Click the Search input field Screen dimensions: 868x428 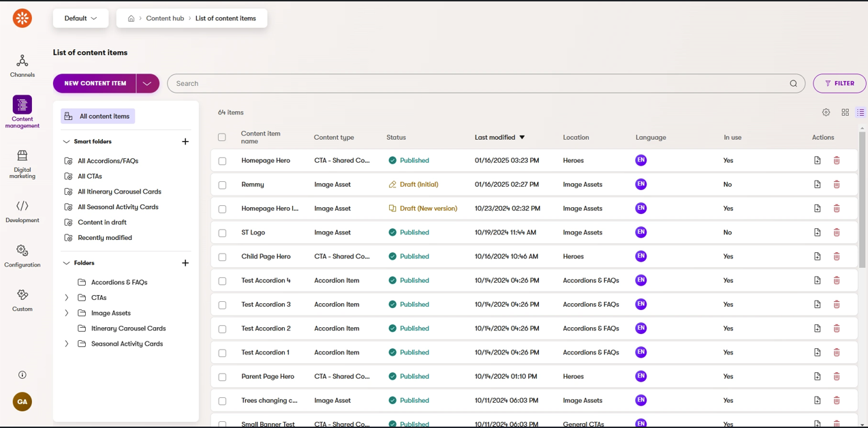(x=477, y=83)
